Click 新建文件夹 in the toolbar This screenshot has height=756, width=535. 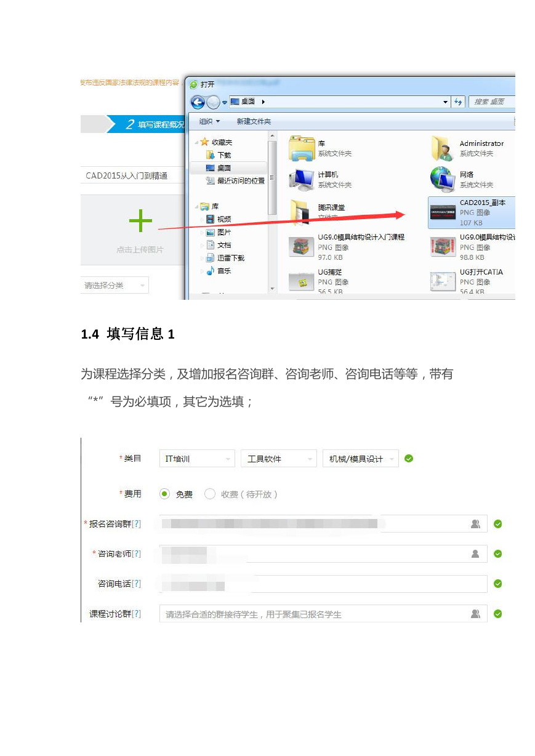[254, 121]
